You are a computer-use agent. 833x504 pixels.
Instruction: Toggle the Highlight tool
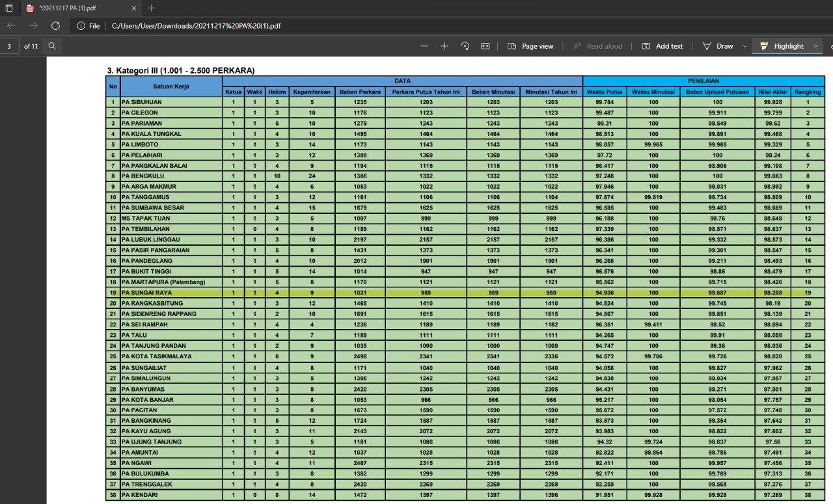click(x=782, y=46)
